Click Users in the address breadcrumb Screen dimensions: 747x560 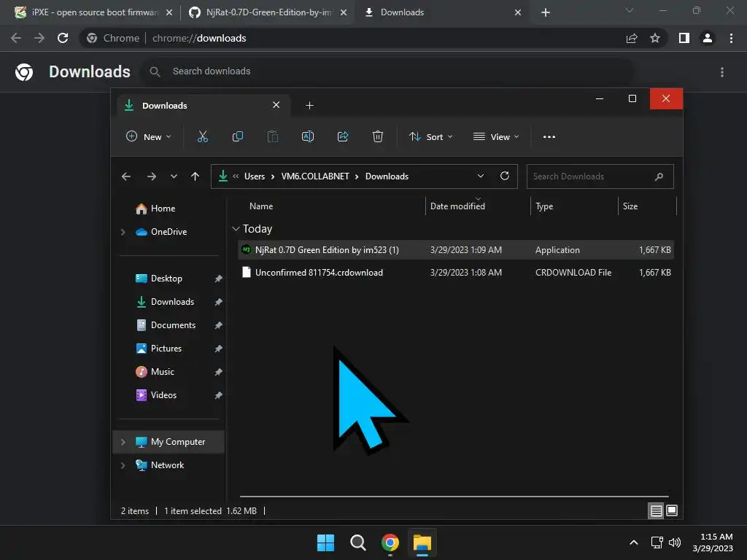pyautogui.click(x=255, y=176)
